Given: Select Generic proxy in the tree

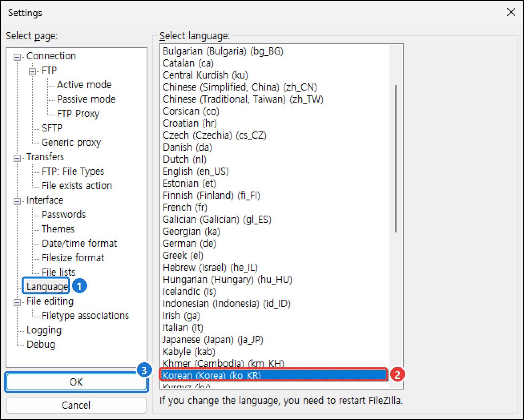Looking at the screenshot, I should click(71, 142).
